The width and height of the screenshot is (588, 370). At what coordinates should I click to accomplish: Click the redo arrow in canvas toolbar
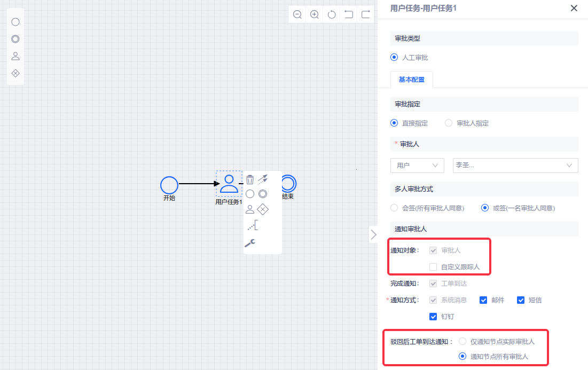tap(366, 14)
